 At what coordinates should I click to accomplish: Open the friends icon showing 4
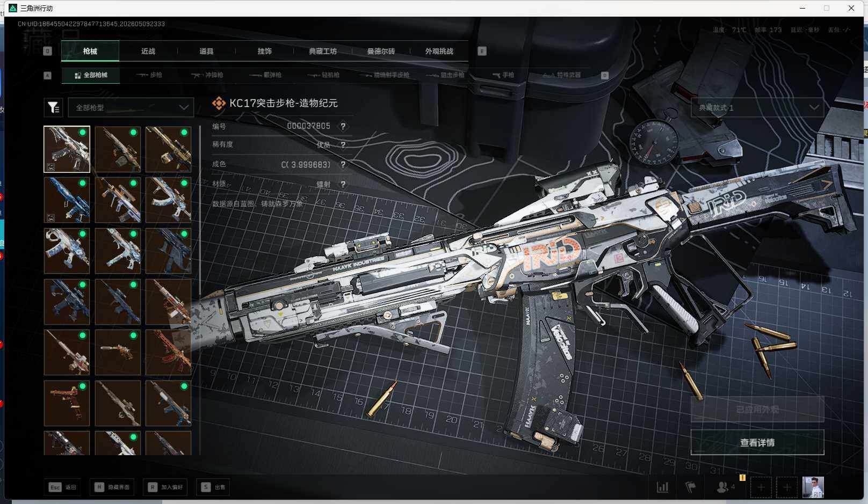[x=725, y=487]
